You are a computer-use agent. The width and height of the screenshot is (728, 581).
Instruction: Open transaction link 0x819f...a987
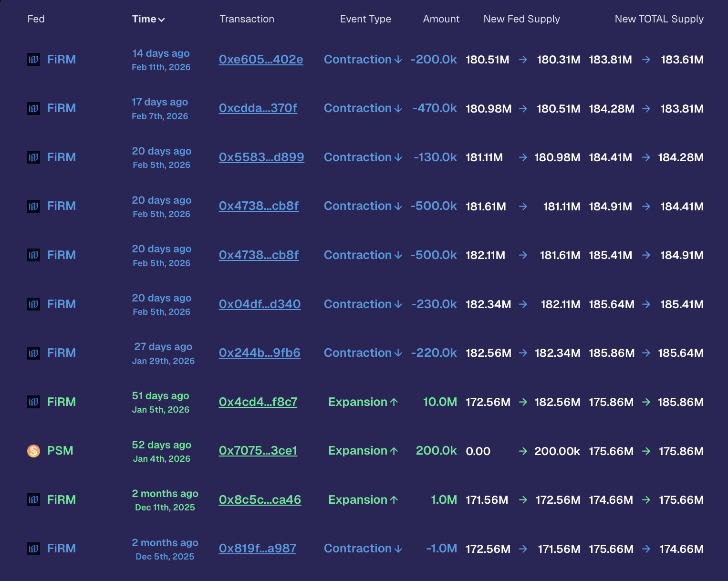pos(258,549)
